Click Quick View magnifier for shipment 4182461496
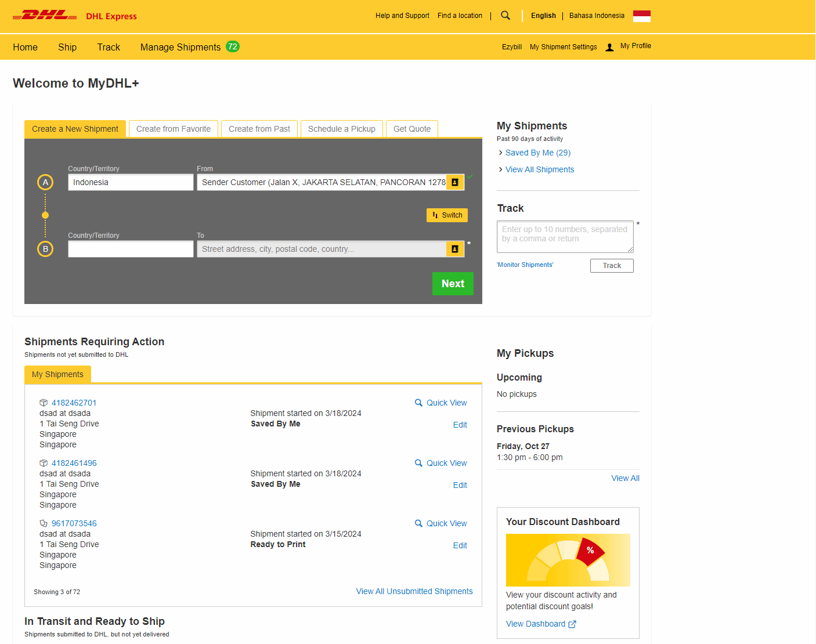The height and width of the screenshot is (644, 816). click(x=418, y=463)
